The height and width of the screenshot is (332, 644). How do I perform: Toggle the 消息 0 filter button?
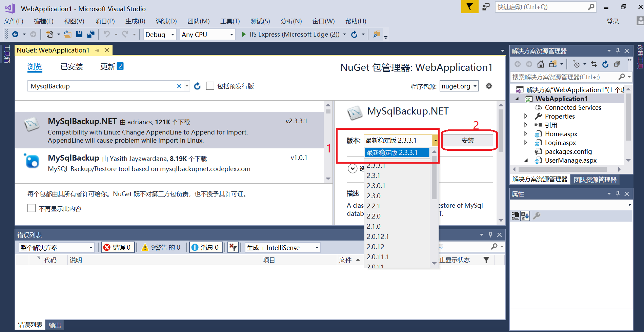click(x=206, y=247)
